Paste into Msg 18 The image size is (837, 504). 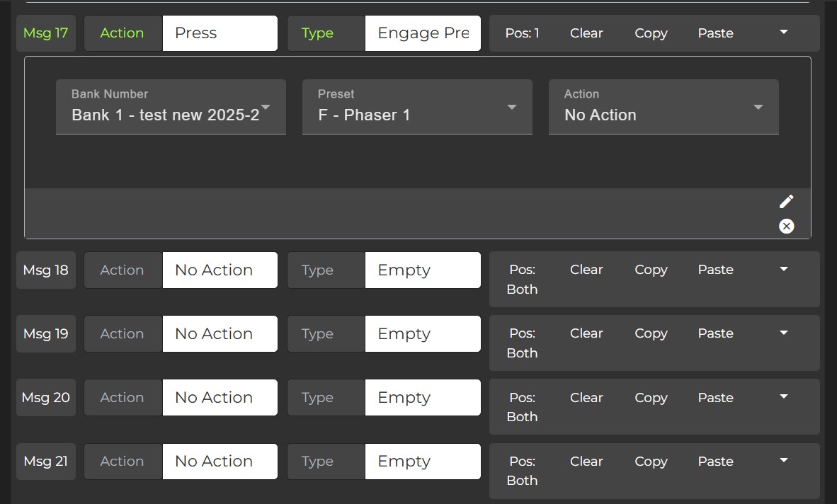click(715, 270)
